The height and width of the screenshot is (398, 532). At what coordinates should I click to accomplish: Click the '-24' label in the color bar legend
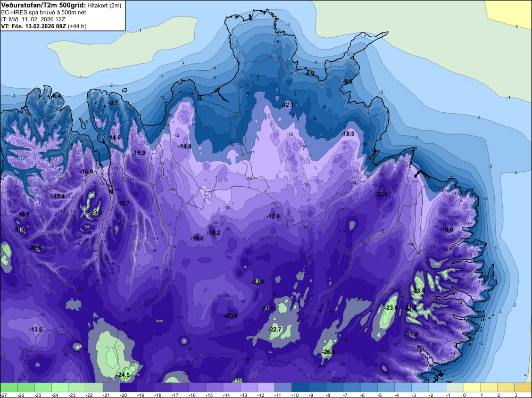click(x=55, y=395)
